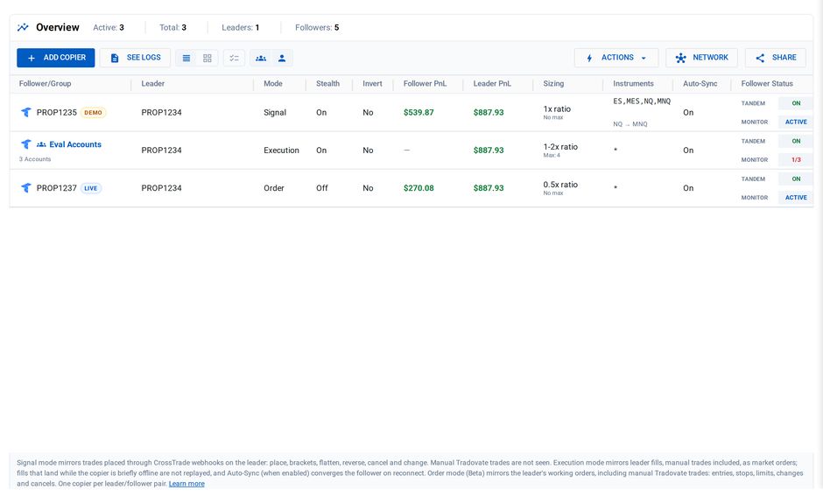Viewport: 823px width, 504px height.
Task: Sort by Mode column header
Action: pos(273,83)
